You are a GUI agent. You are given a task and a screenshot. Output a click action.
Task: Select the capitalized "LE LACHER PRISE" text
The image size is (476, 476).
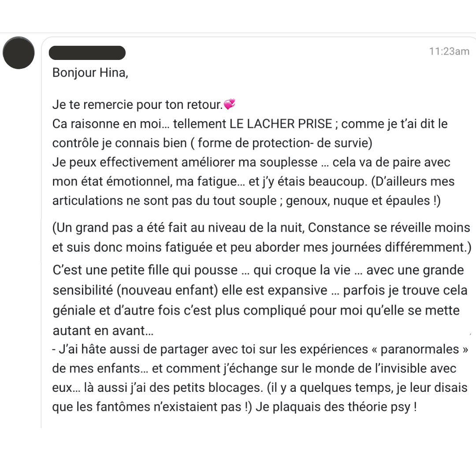click(281, 124)
